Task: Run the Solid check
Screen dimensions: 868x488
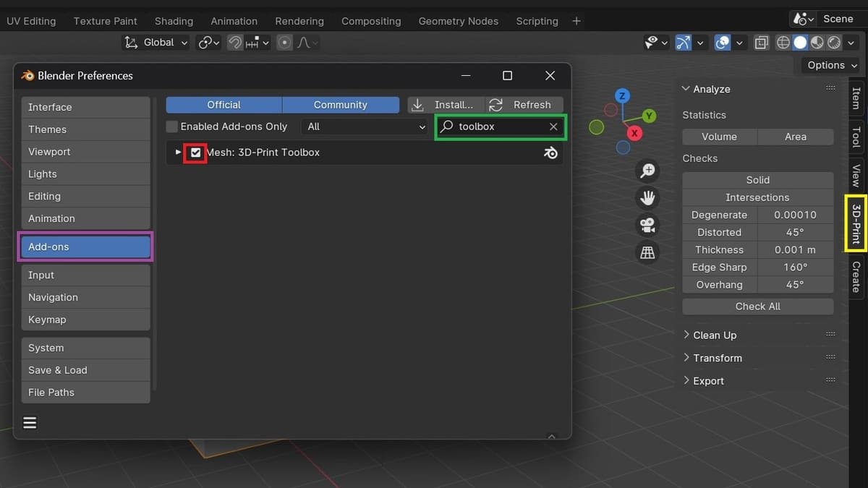Action: 758,180
